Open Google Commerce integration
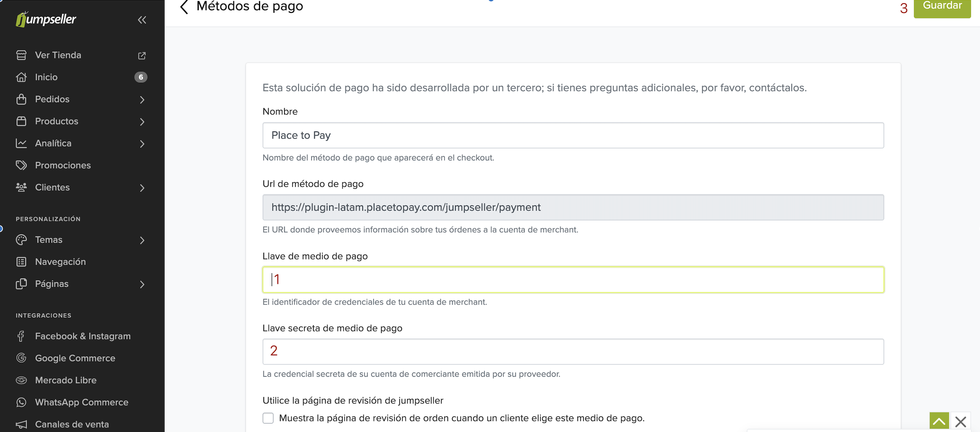 (x=75, y=358)
